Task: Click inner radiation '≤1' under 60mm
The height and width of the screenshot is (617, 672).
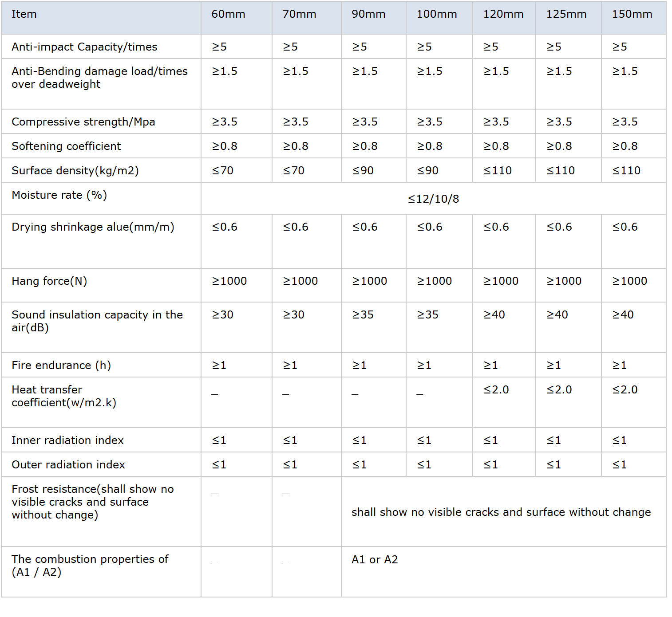Action: click(219, 440)
